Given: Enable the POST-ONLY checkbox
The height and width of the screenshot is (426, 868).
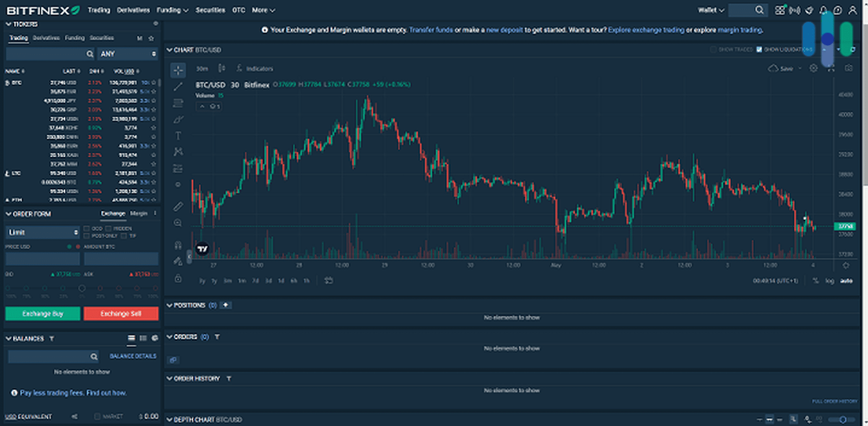Looking at the screenshot, I should (86, 236).
